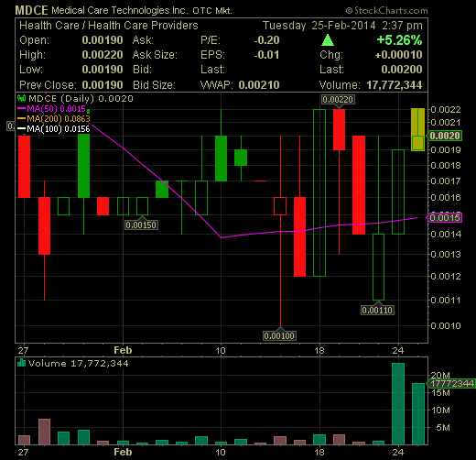The image size is (476, 460).
Task: Click the 18 date label on price chart axis
Action: coord(319,351)
